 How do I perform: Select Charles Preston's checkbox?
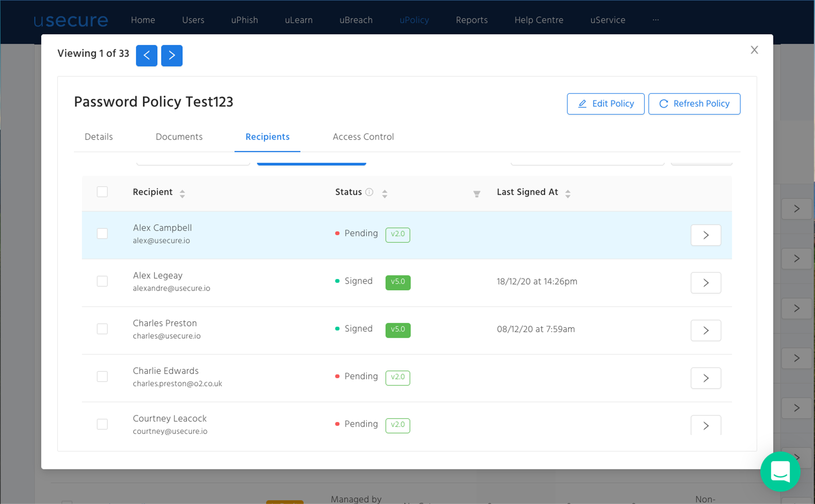click(102, 328)
